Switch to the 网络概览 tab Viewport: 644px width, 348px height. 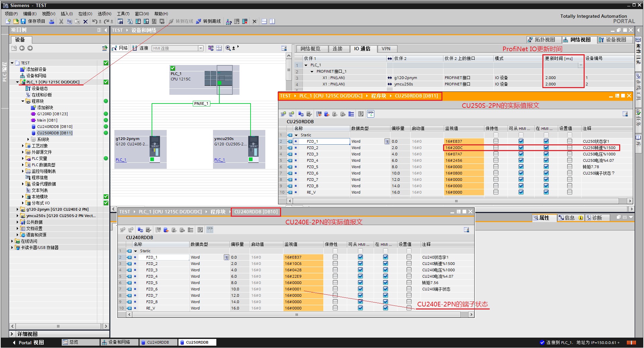310,49
